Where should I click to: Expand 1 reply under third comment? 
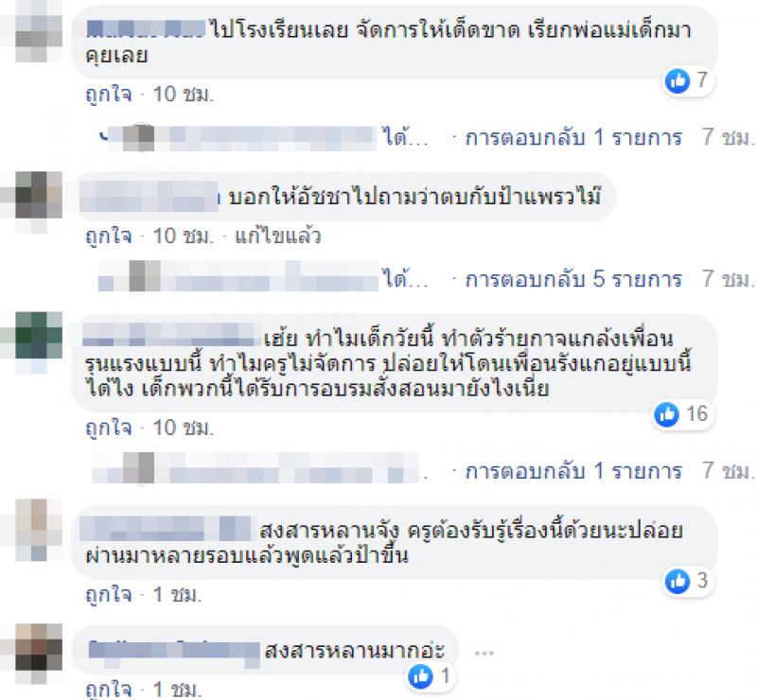573,471
